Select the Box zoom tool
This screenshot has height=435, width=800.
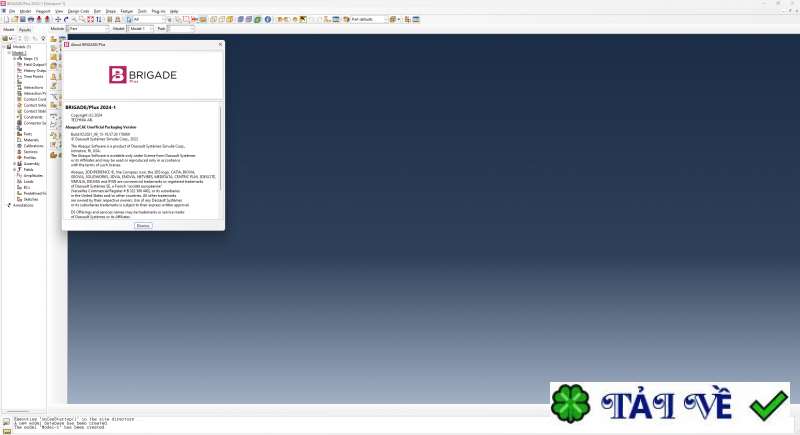pyautogui.click(x=82, y=19)
